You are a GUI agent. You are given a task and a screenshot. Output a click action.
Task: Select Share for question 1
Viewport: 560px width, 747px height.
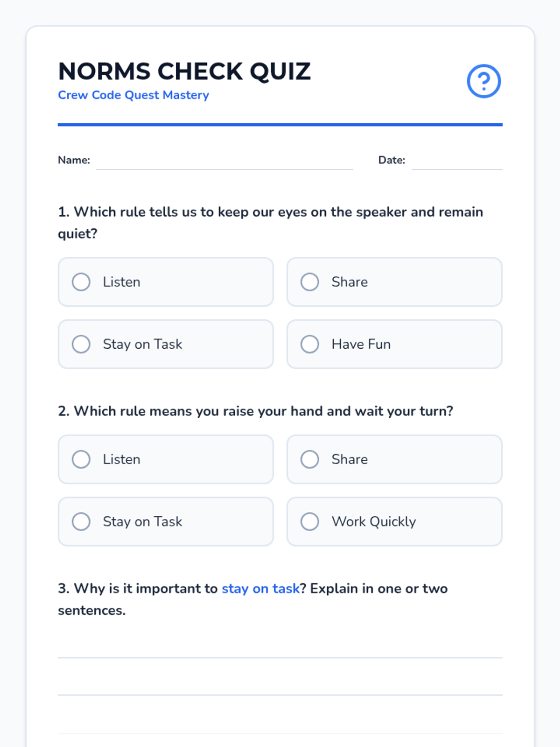pyautogui.click(x=310, y=282)
